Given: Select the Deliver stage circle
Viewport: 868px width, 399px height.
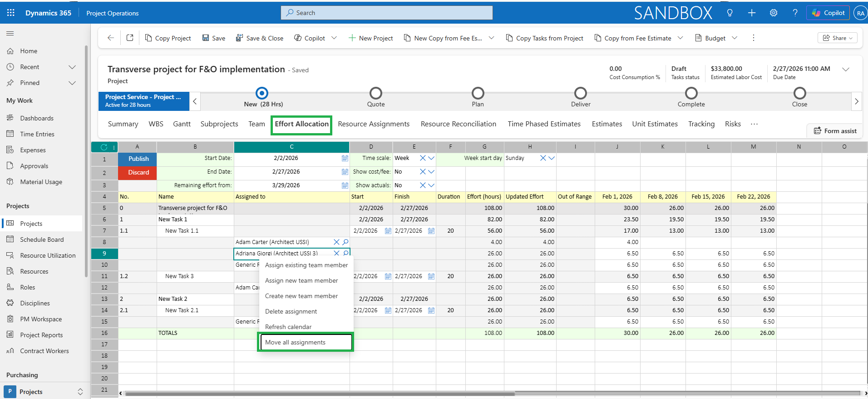Looking at the screenshot, I should pos(580,93).
